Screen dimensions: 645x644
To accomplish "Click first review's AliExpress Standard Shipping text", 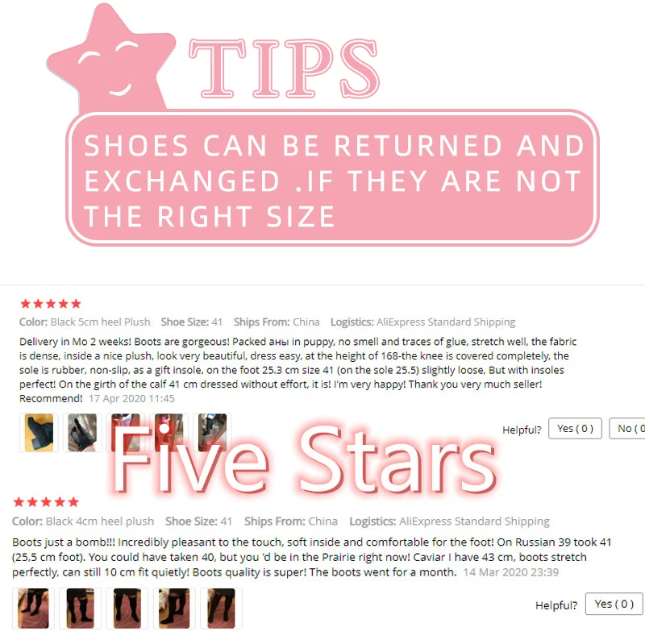I will click(446, 322).
